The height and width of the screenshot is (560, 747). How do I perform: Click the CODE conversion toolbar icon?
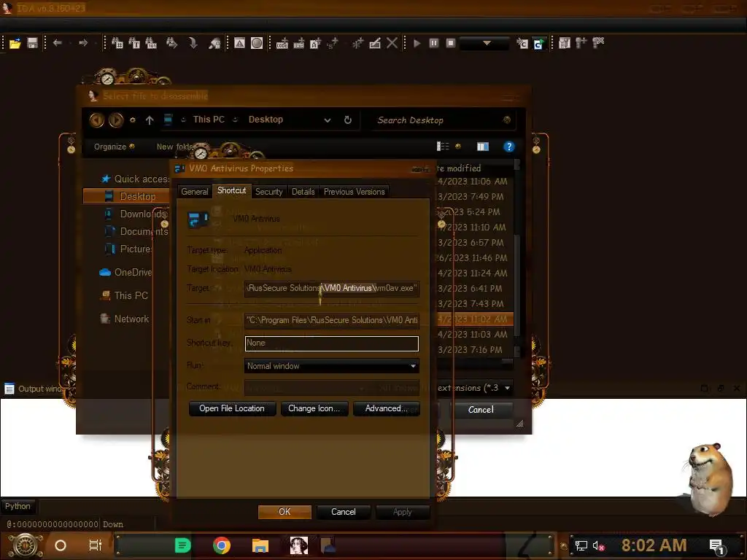pyautogui.click(x=282, y=43)
